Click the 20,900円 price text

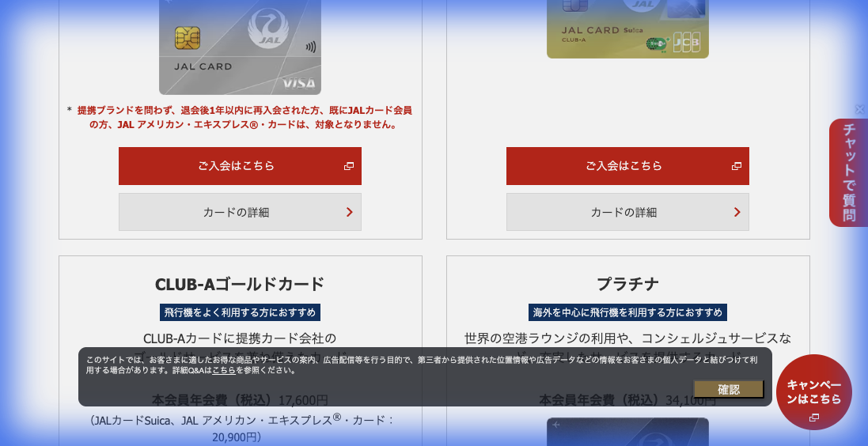click(236, 437)
